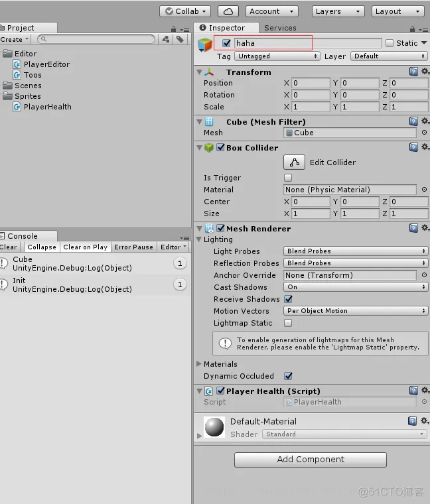Click the Edit Collider button icon
Screen dimensions: 430x504
[294, 162]
